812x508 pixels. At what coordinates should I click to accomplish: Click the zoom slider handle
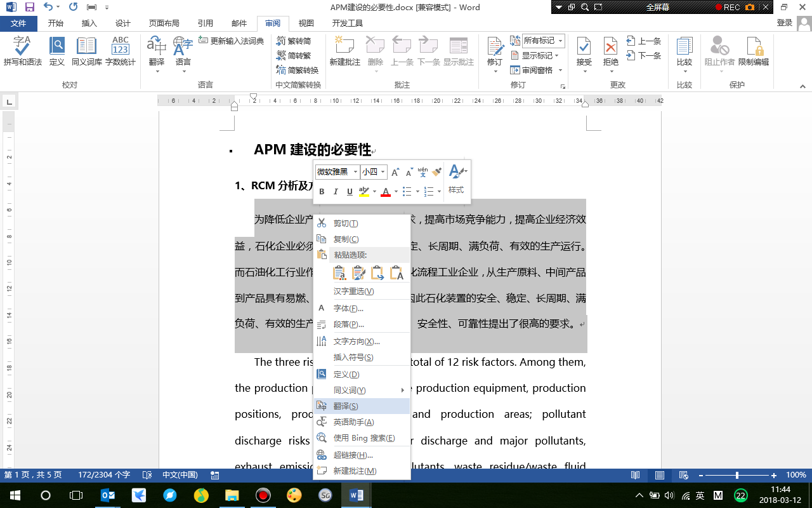pos(737,475)
